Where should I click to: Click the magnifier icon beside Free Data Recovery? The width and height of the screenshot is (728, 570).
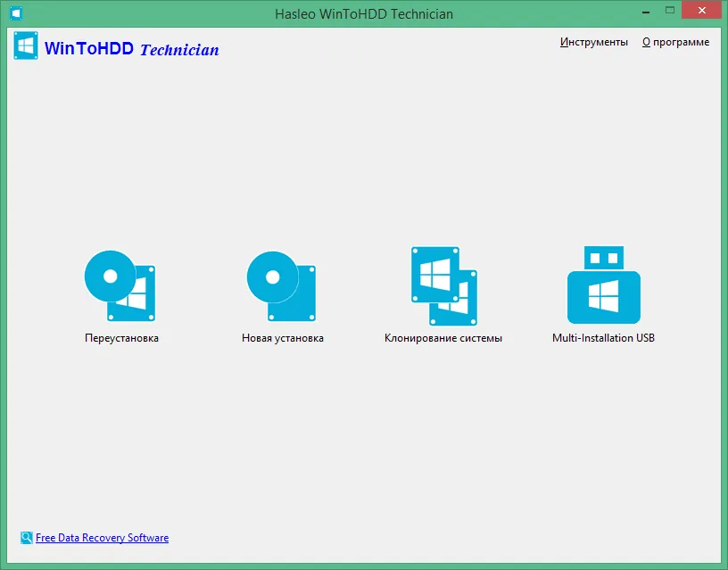27,538
